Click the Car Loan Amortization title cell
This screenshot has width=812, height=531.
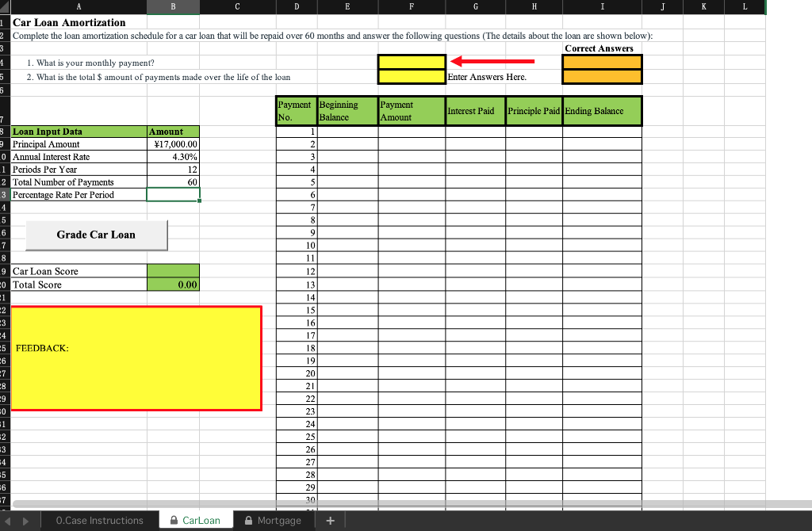tap(79, 22)
